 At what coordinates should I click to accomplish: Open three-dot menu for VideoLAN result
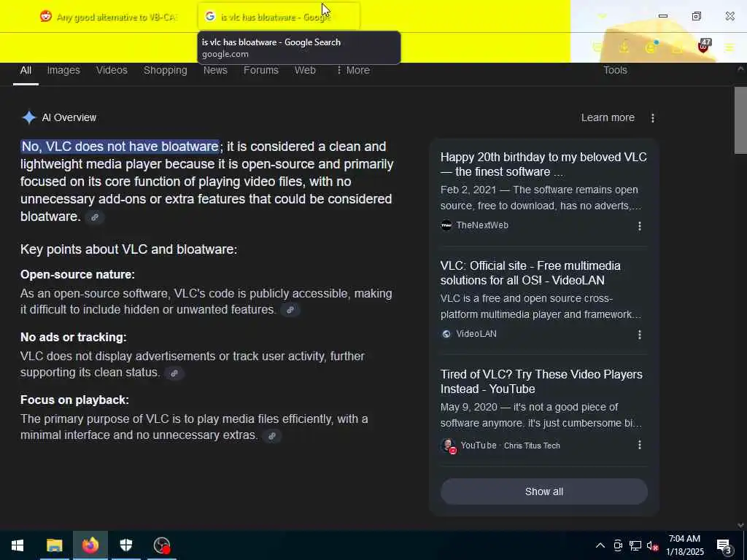click(639, 335)
